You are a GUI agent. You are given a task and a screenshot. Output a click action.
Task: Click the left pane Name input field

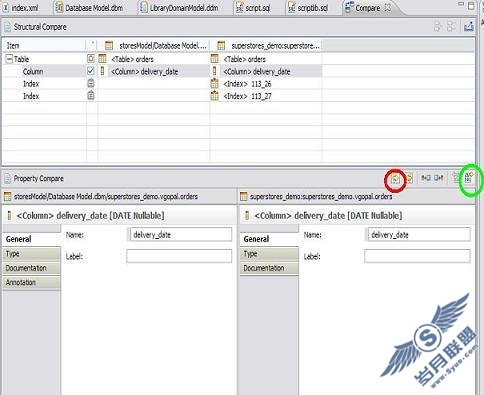coord(179,235)
